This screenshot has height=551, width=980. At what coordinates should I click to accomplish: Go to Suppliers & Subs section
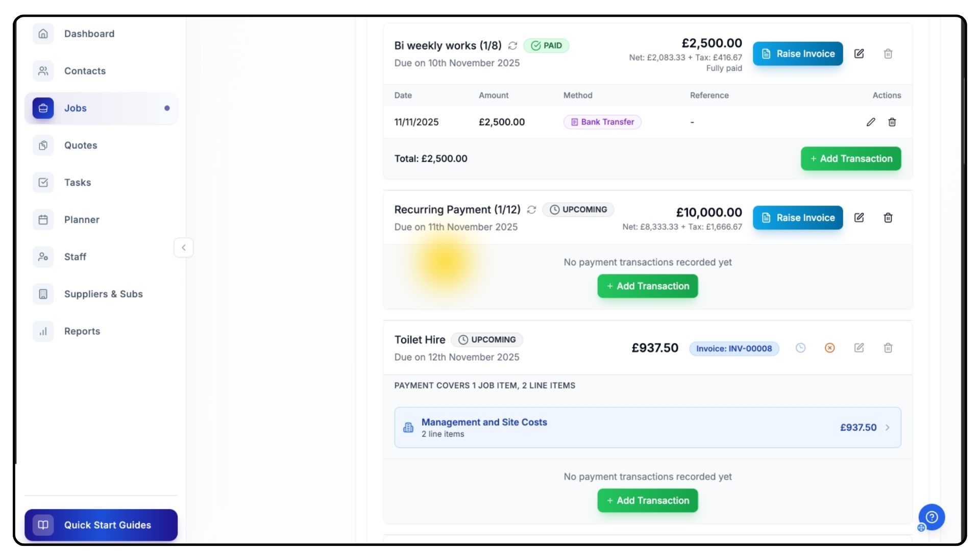click(x=103, y=294)
